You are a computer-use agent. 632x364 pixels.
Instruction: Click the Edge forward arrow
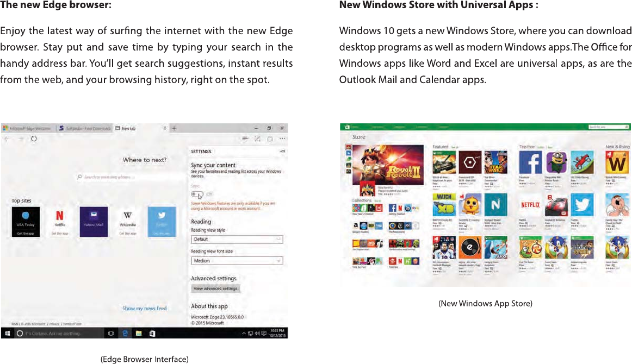(20, 139)
